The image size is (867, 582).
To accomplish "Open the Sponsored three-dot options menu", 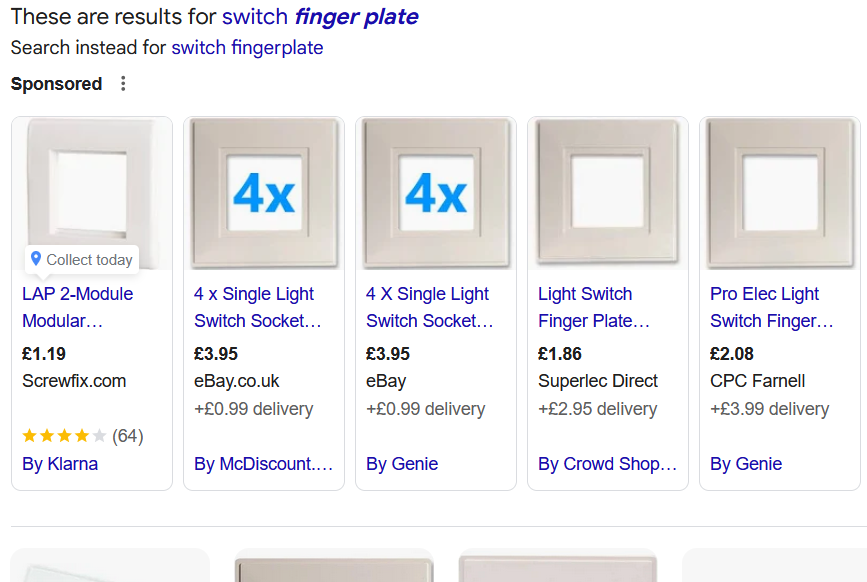I will [124, 84].
